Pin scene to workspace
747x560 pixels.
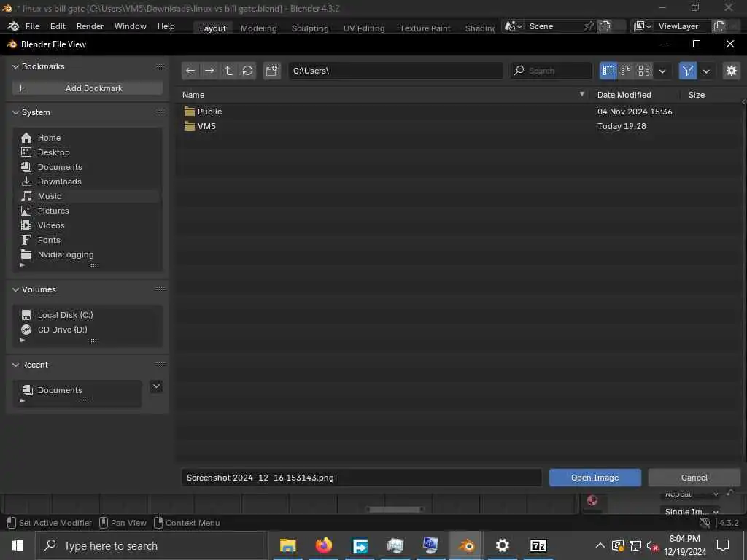(x=589, y=26)
